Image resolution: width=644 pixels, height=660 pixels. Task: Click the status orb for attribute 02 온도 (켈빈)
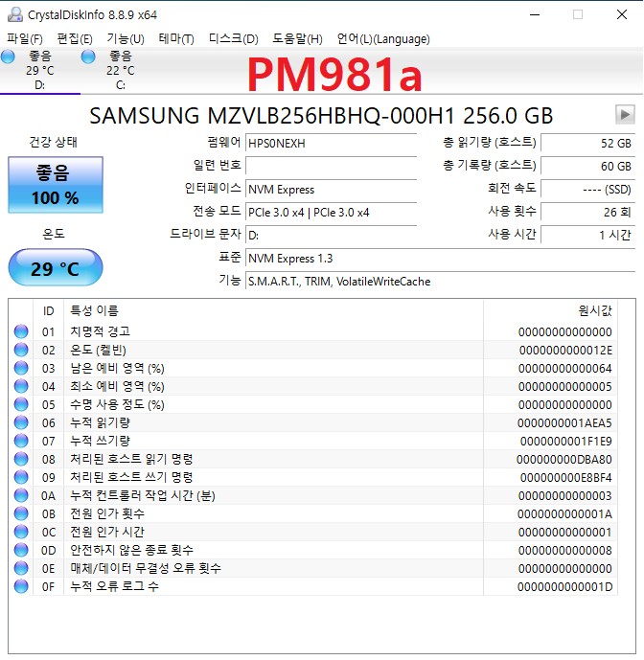[x=21, y=350]
